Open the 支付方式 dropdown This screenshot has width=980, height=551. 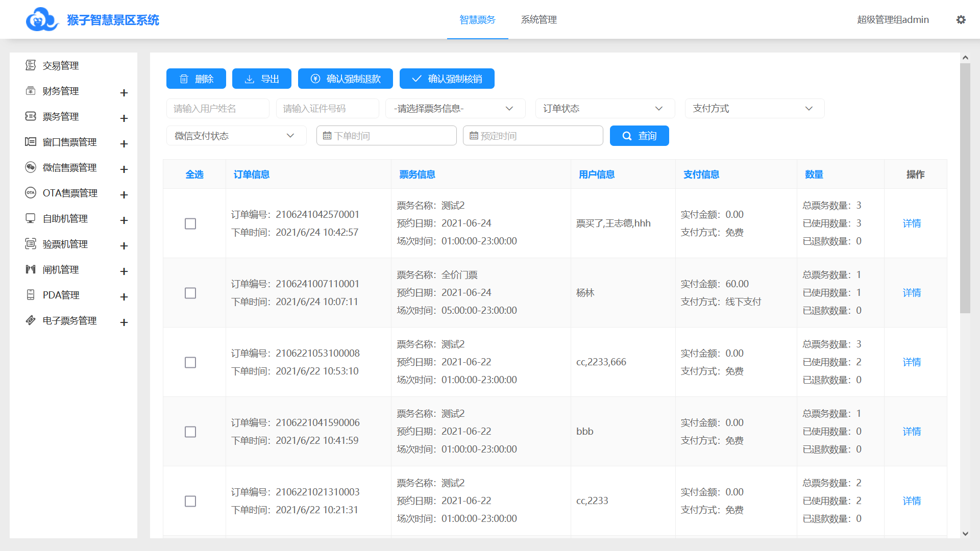click(x=754, y=109)
